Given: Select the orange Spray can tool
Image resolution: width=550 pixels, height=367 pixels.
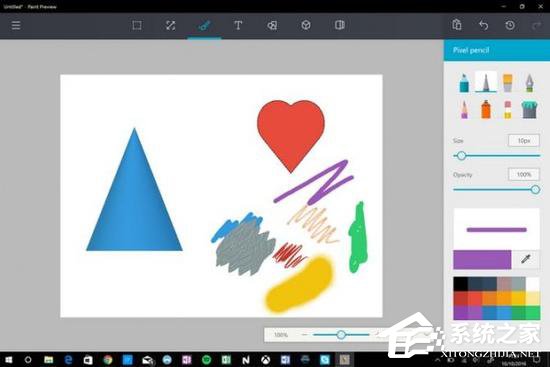Looking at the screenshot, I should (486, 109).
